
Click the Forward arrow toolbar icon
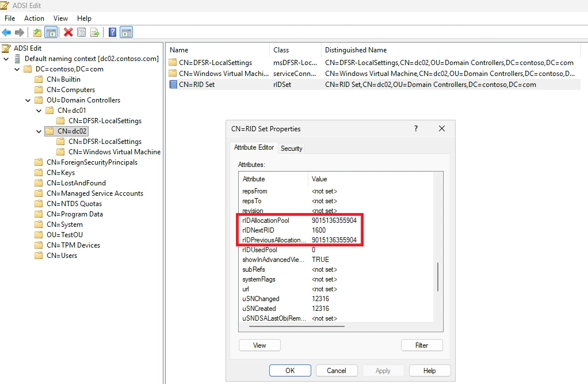pos(20,33)
